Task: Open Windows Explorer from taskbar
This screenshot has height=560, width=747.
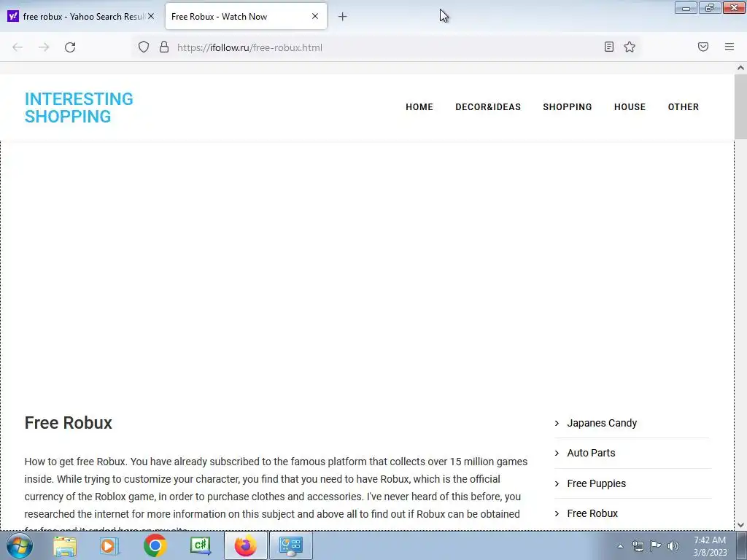Action: [65, 545]
